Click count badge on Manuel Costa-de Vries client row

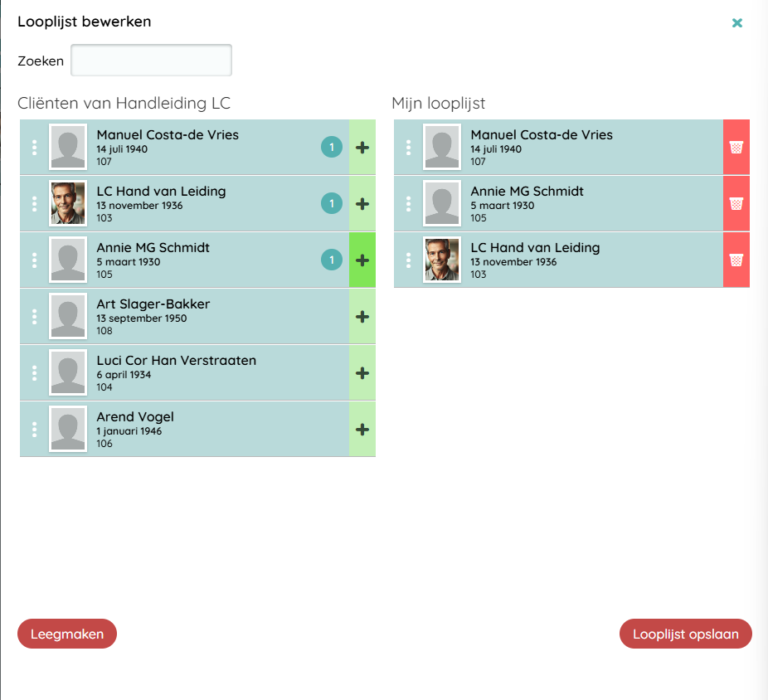(332, 148)
